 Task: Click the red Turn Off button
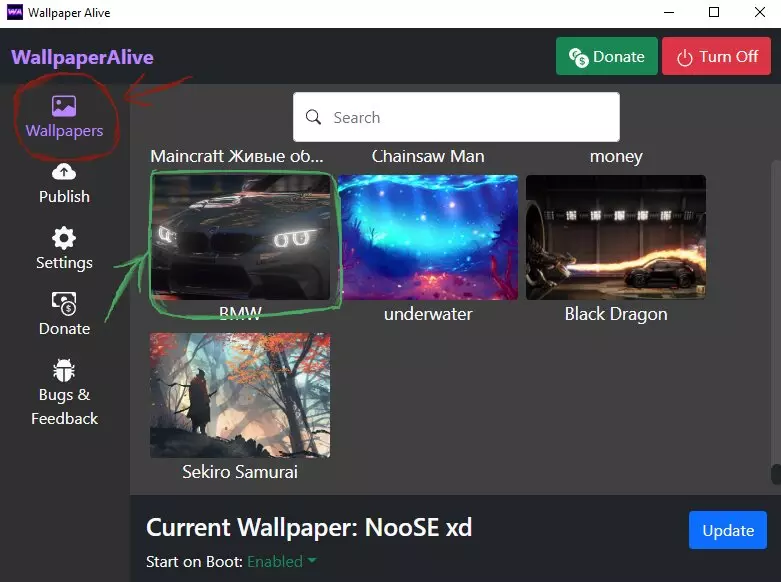716,56
